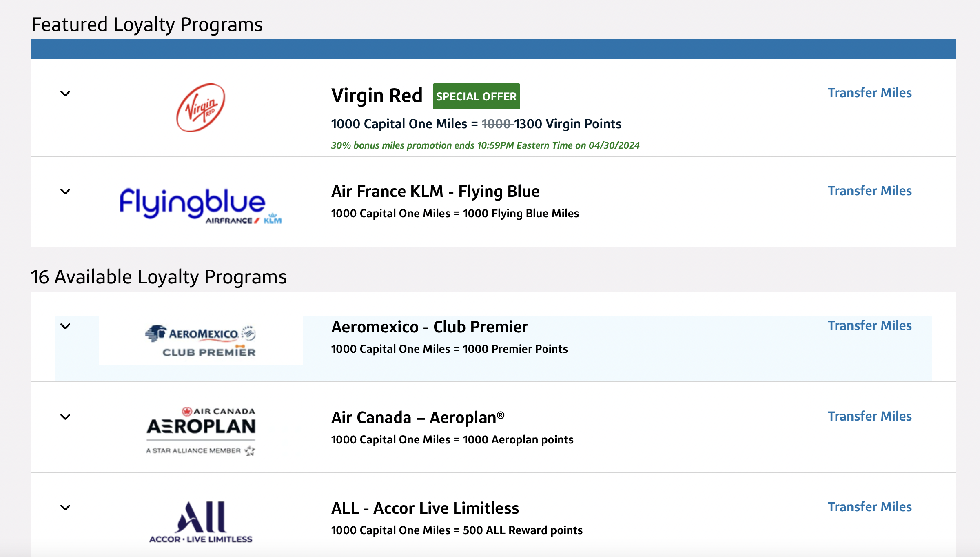Expand the Air Canada Aeroplan chevron
This screenshot has height=557, width=980.
coord(65,417)
